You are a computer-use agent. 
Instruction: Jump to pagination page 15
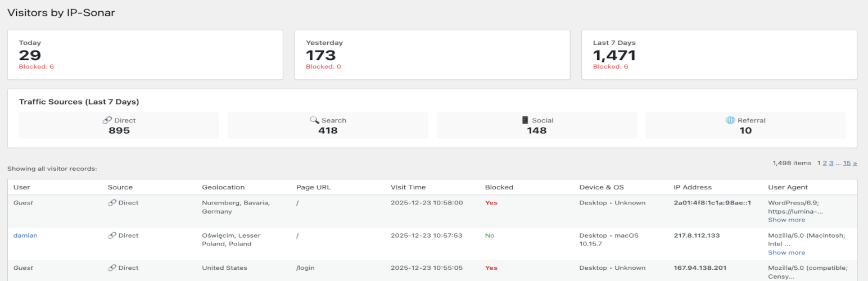(x=847, y=163)
